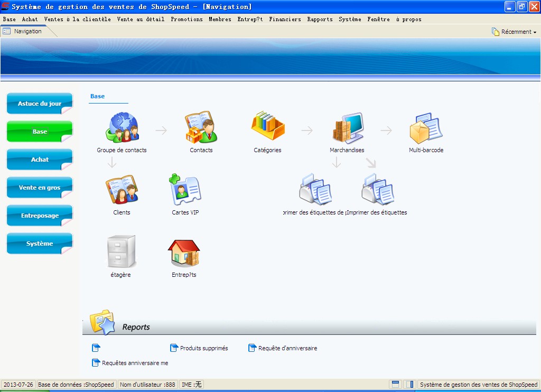
Task: Click horizontal layout icon in status bar
Action: (x=395, y=384)
